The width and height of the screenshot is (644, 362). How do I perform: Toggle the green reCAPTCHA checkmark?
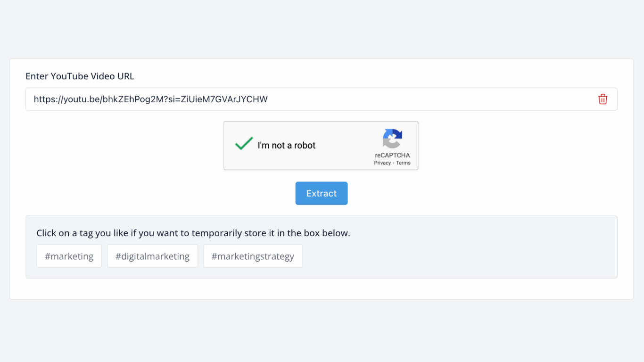244,144
